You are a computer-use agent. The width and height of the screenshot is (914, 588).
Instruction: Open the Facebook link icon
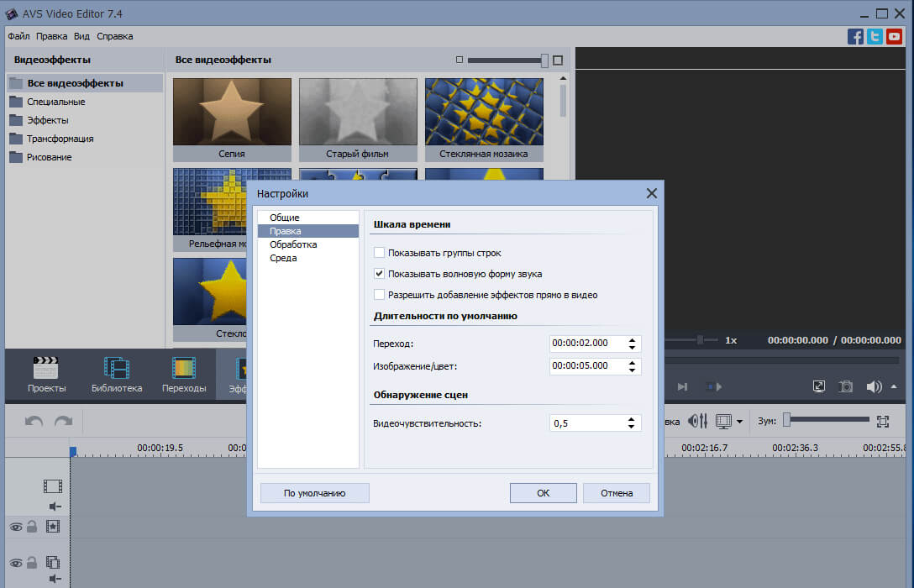(x=855, y=37)
